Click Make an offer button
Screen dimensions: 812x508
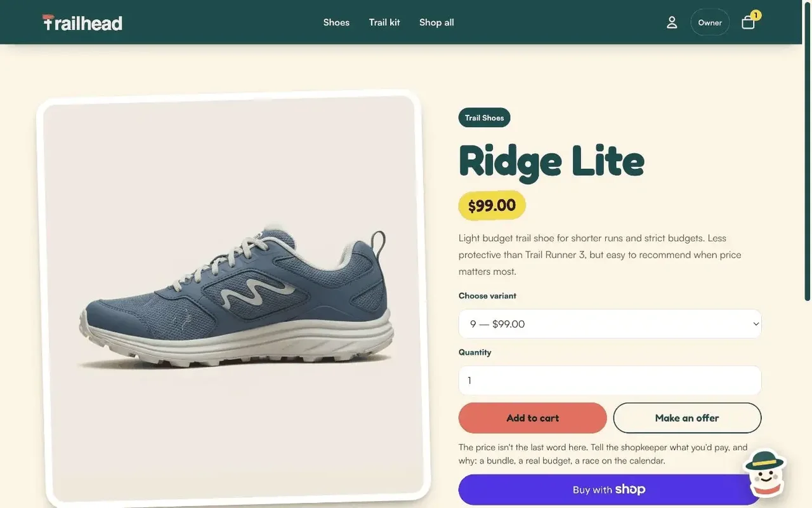(x=687, y=418)
